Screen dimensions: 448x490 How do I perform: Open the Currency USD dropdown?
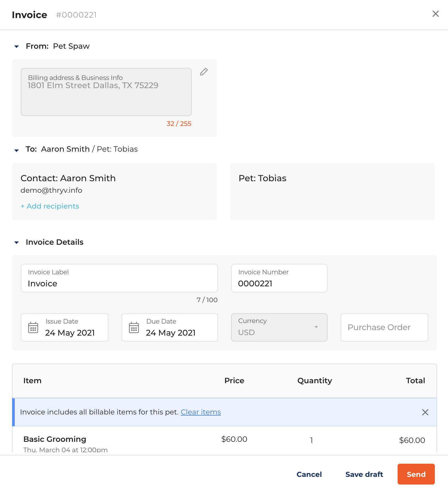pos(279,327)
